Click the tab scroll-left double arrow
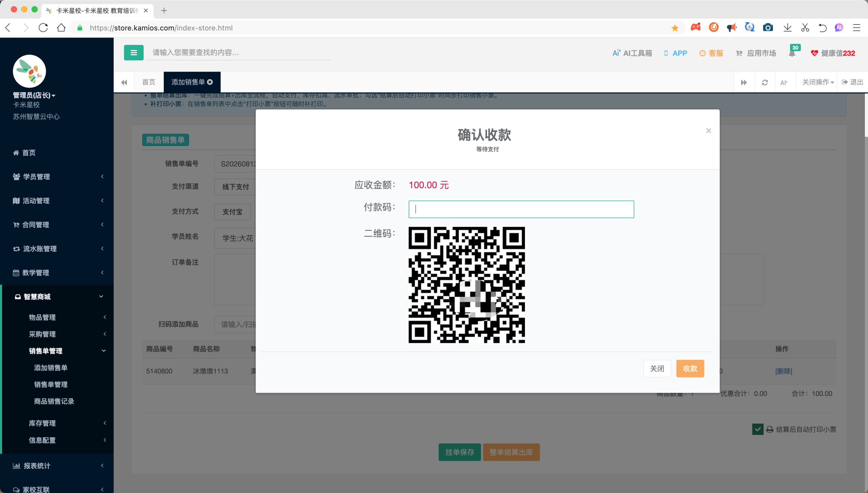Viewport: 868px width, 493px height. click(x=124, y=82)
